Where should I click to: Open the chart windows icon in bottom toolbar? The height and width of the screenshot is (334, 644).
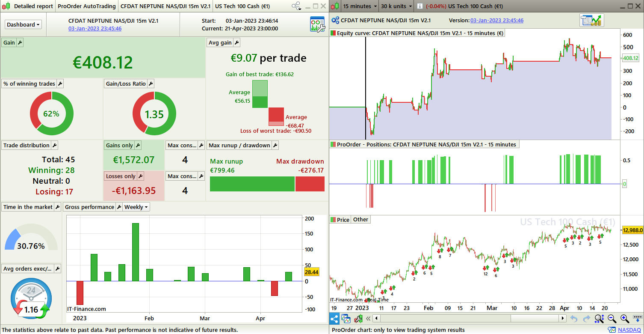346,318
